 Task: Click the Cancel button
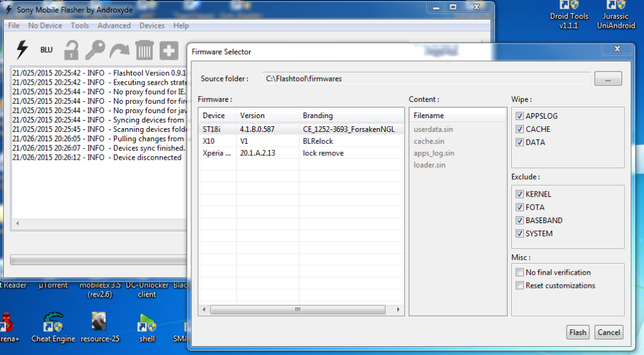(x=609, y=332)
